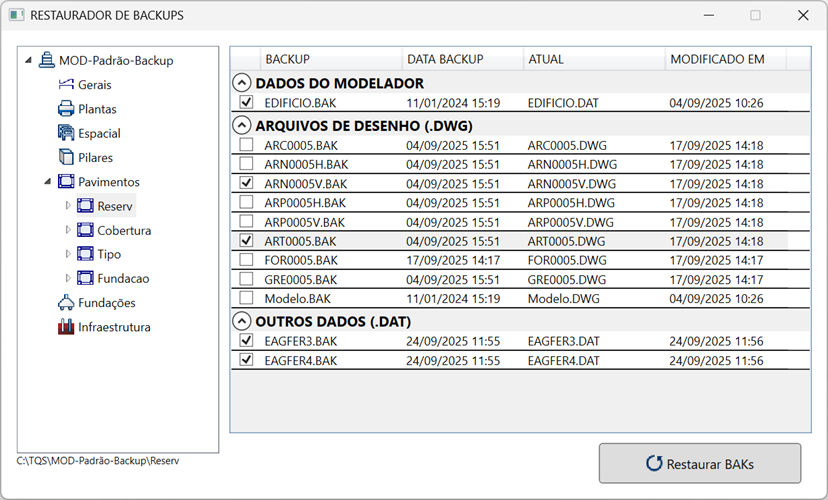828x500 pixels.
Task: Collapse the Pavimentos tree node
Action: tap(48, 182)
